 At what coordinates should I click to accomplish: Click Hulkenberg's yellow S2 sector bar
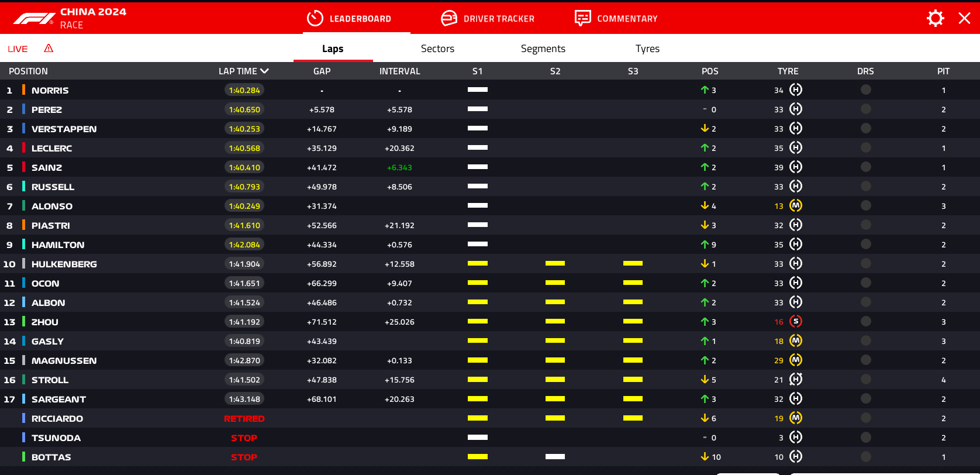555,263
